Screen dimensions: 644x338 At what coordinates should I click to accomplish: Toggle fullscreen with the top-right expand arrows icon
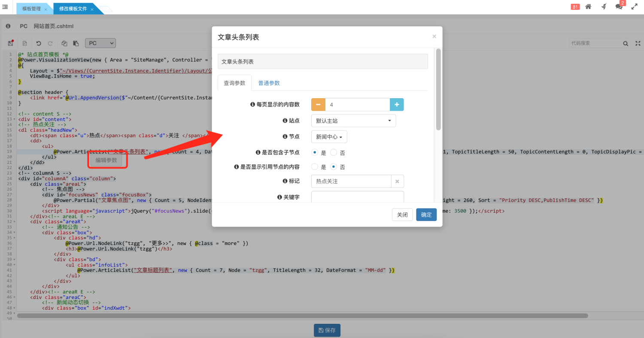pos(634,6)
